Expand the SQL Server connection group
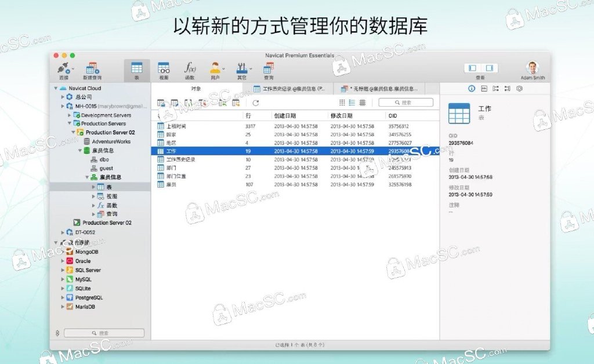The image size is (594, 364). pos(63,270)
